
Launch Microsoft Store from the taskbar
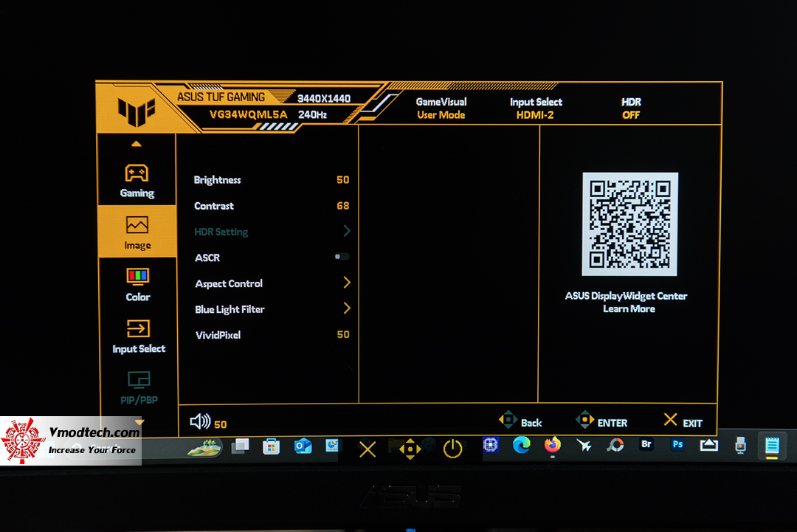point(271,446)
